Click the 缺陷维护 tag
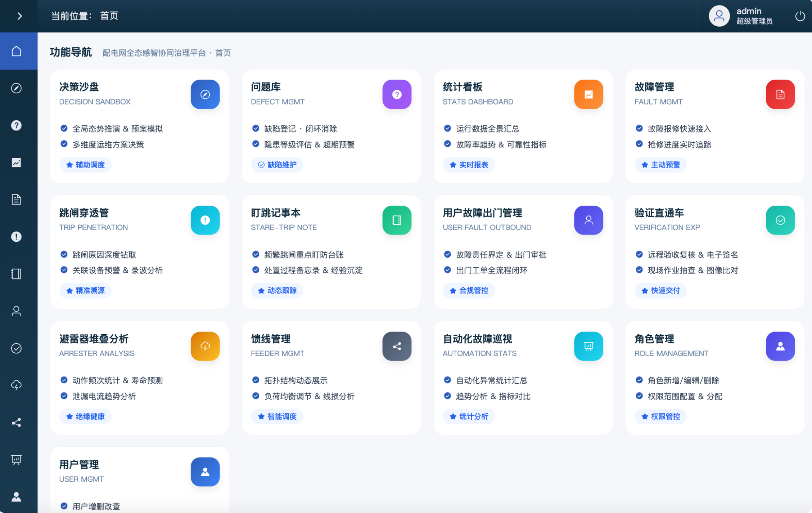Screen dimensions: 812x513 277,165
